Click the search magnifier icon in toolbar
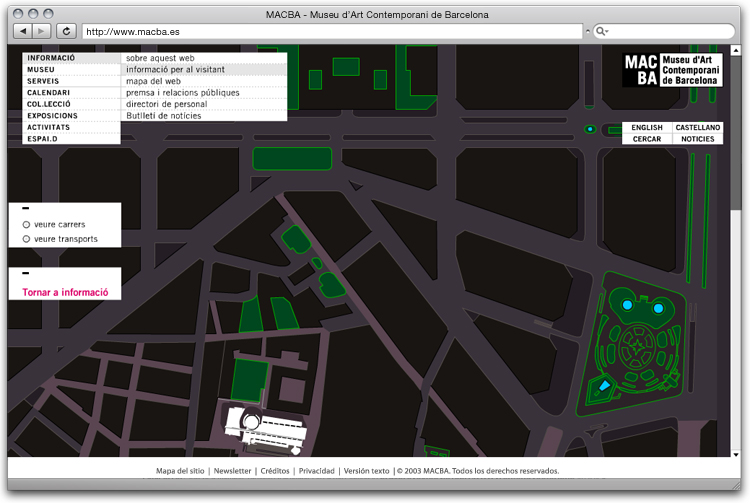 602,32
